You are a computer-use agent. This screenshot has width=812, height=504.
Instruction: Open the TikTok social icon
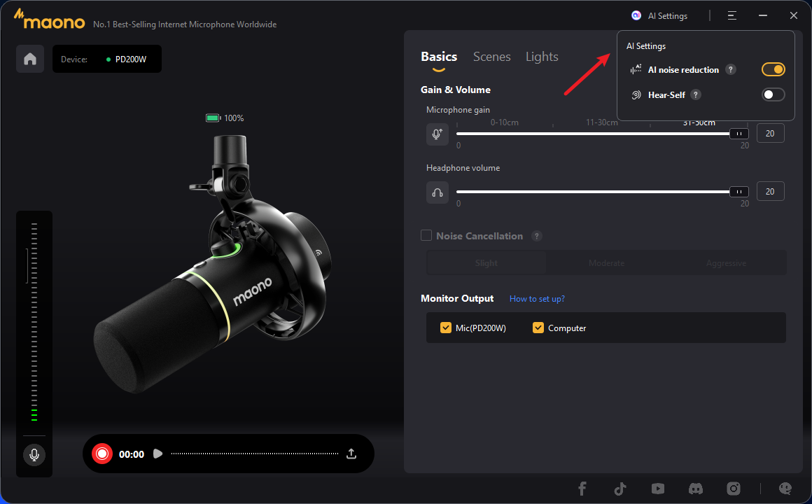click(619, 489)
